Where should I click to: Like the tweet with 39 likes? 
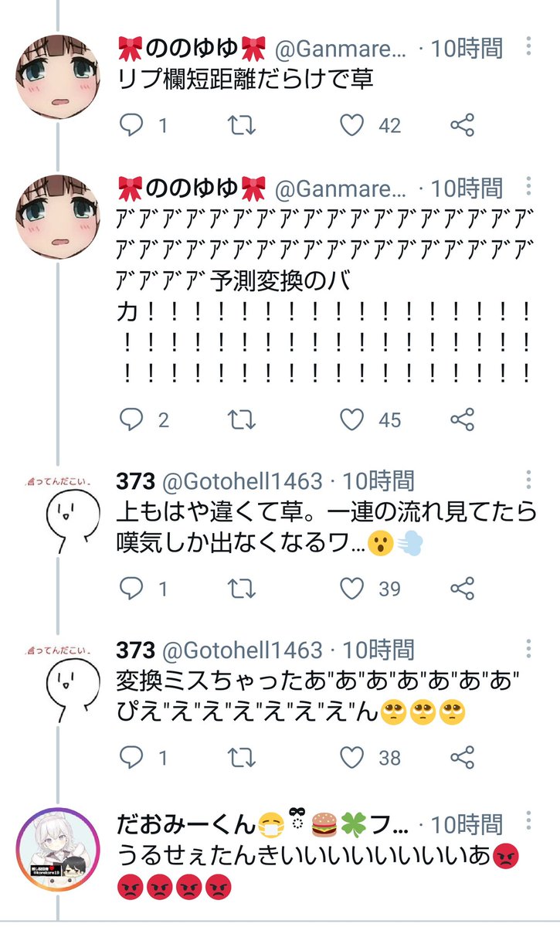352,589
